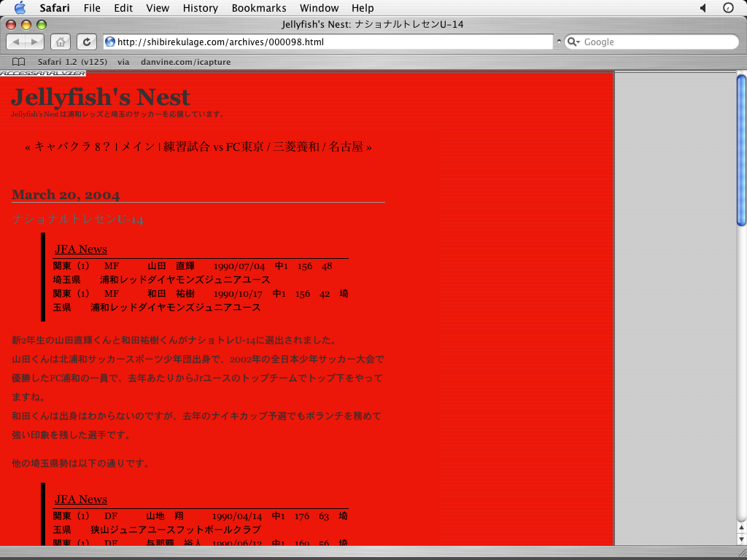
Task: Open the Safari 1.2 (v125) bookmark
Action: coord(72,62)
